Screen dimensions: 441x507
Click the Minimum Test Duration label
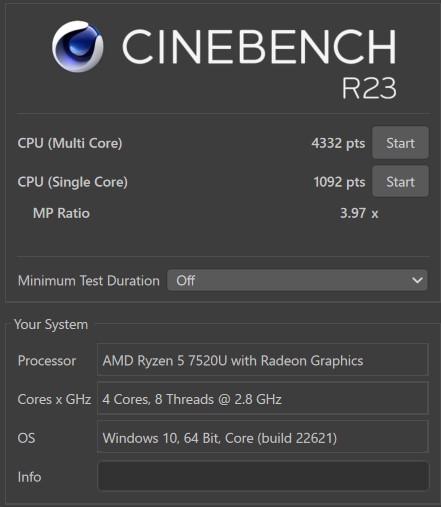pyautogui.click(x=89, y=281)
